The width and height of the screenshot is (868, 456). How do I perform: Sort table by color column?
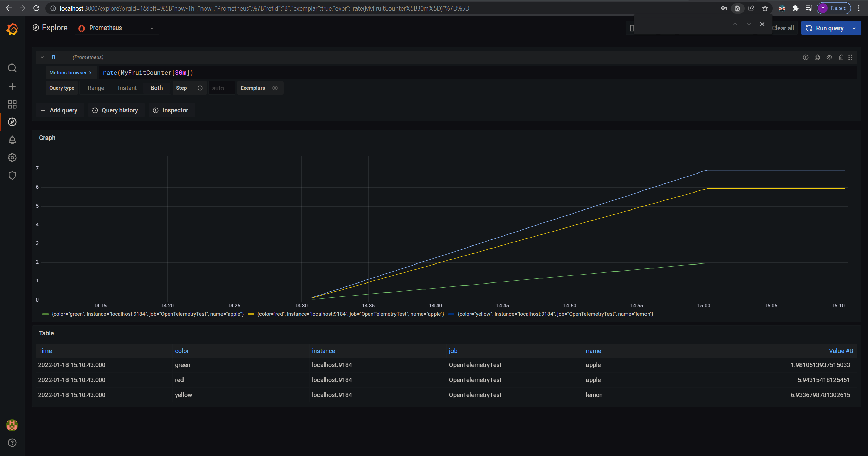pyautogui.click(x=182, y=351)
